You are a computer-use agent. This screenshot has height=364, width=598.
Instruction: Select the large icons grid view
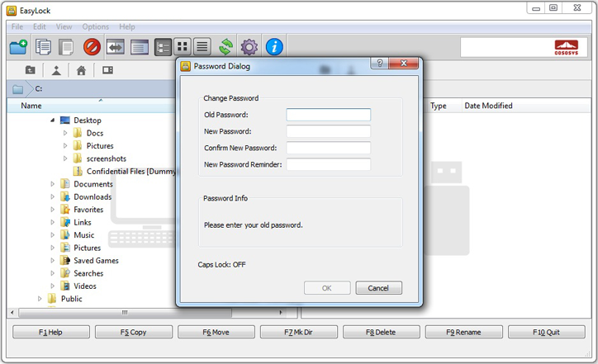(183, 47)
